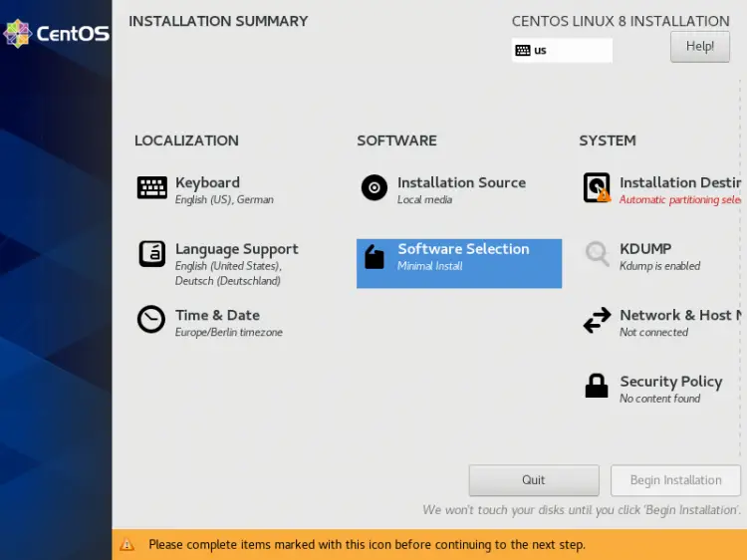
Task: Click the Help! button
Action: (x=700, y=46)
